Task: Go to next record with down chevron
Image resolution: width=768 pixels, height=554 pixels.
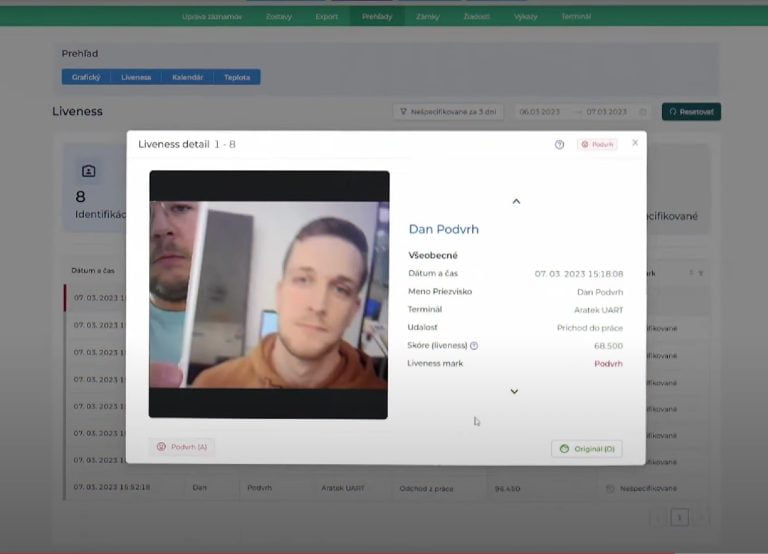Action: tap(514, 391)
